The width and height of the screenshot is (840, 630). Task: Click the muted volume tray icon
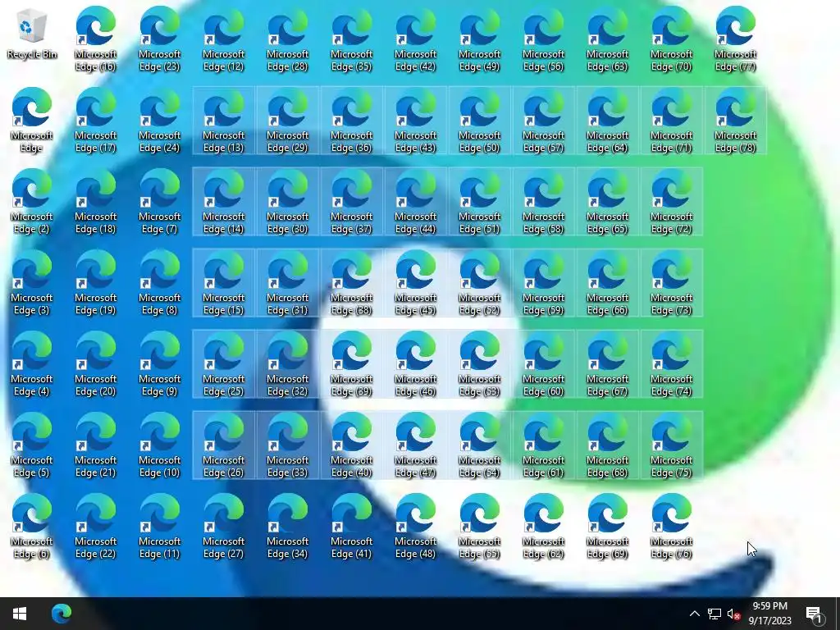733,614
